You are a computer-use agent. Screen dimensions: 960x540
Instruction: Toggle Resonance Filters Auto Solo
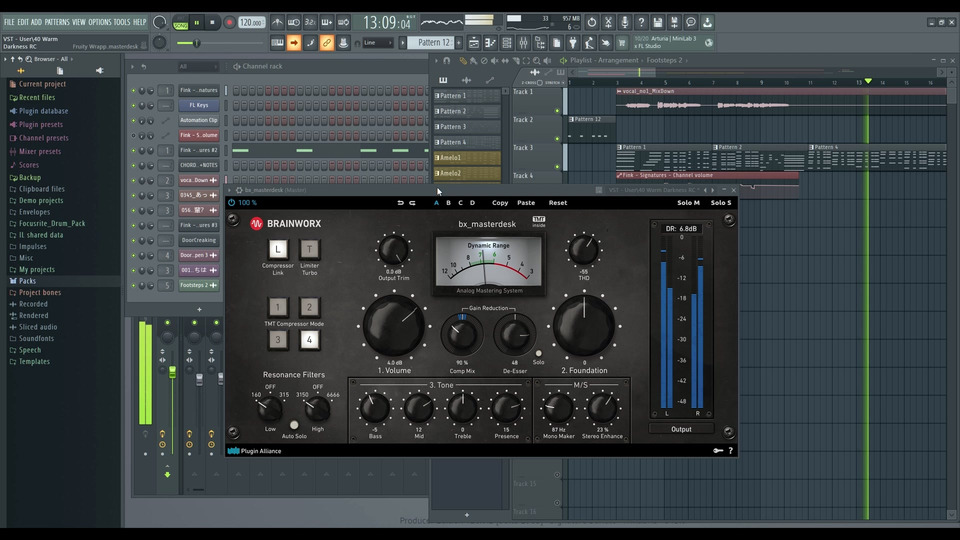tap(294, 425)
